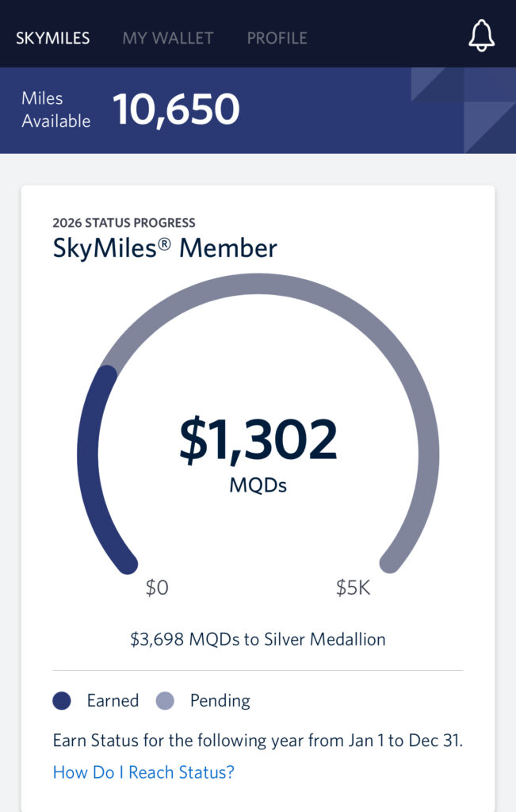Click the Miles Available label

click(56, 109)
